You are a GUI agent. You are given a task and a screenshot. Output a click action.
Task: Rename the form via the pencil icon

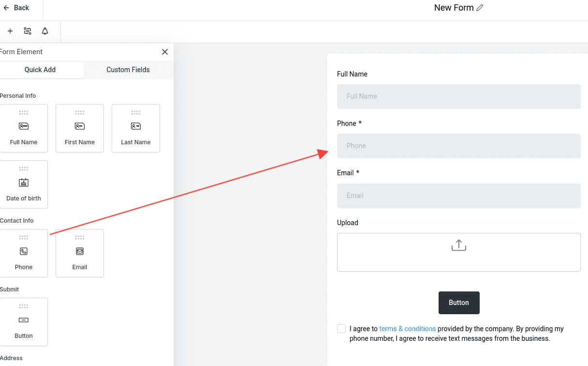click(x=480, y=8)
